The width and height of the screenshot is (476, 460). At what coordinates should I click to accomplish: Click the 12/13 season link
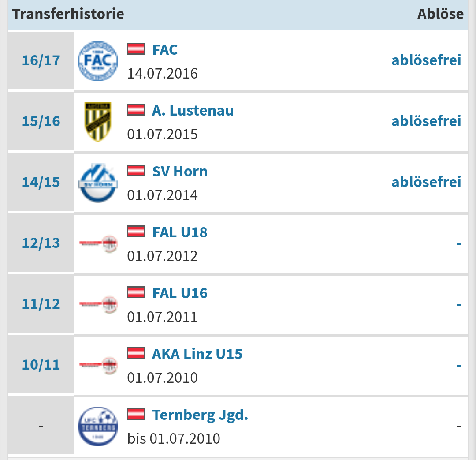pyautogui.click(x=41, y=243)
